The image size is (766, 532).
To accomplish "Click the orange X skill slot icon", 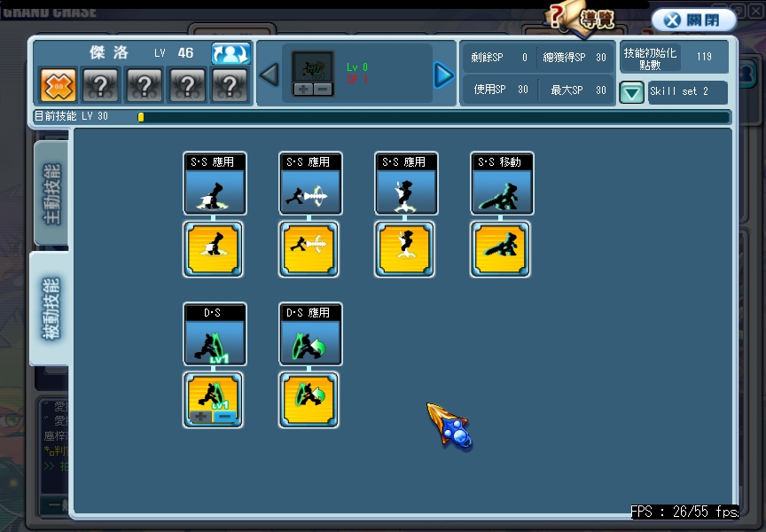I will click(59, 85).
